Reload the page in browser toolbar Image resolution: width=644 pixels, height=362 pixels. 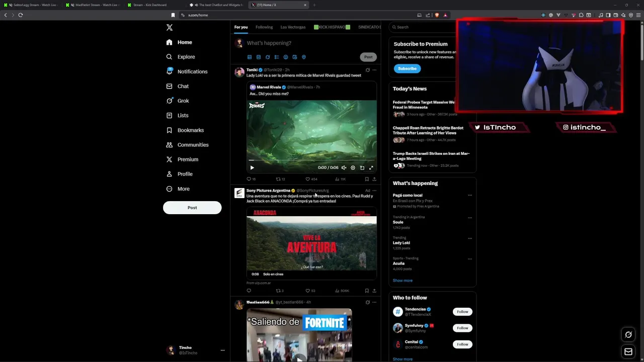21,15
